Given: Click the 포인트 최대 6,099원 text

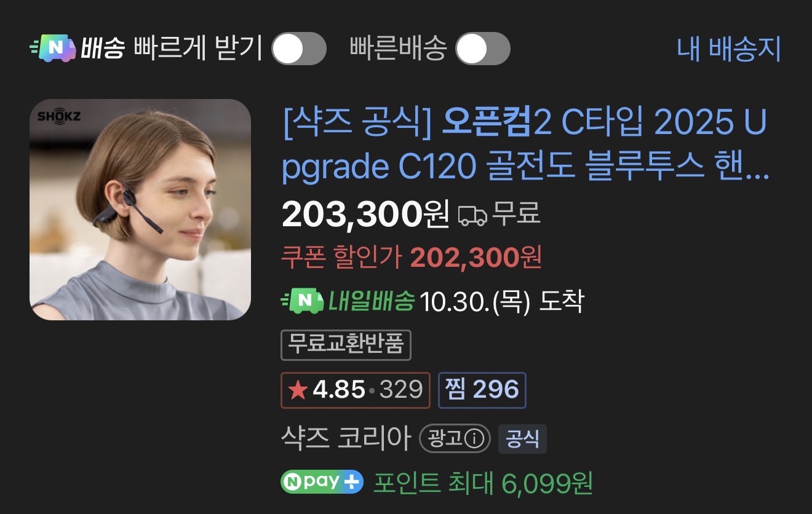Looking at the screenshot, I should click(x=484, y=483).
